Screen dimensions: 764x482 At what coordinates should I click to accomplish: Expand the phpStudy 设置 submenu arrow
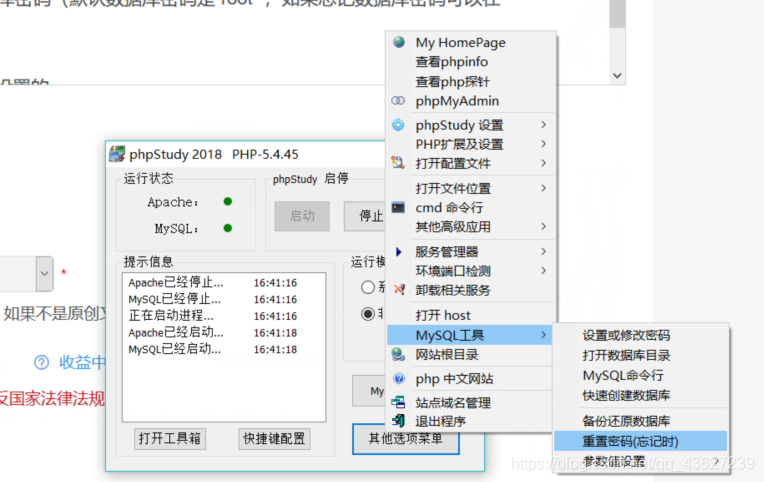[543, 125]
